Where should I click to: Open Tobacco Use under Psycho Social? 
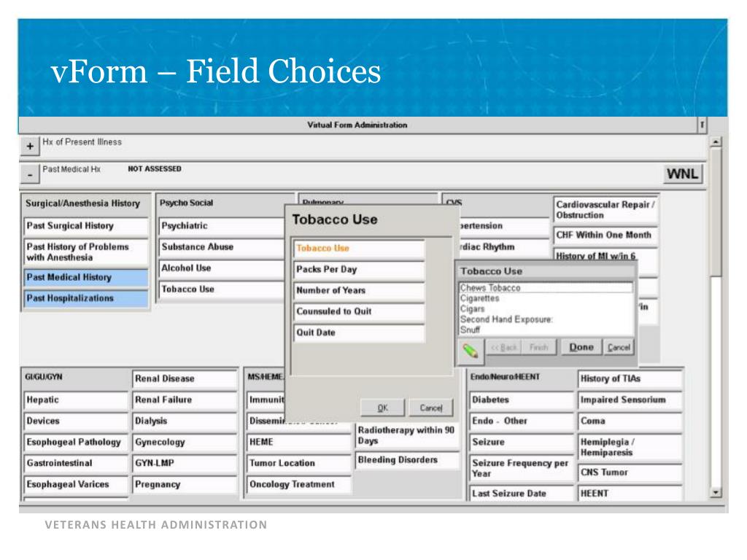pyautogui.click(x=222, y=289)
